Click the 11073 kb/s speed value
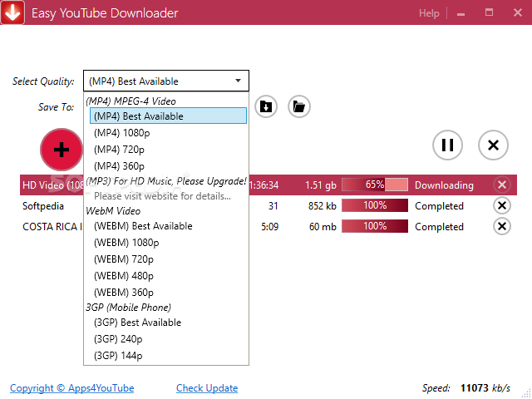This screenshot has width=532, height=399. pos(485,388)
